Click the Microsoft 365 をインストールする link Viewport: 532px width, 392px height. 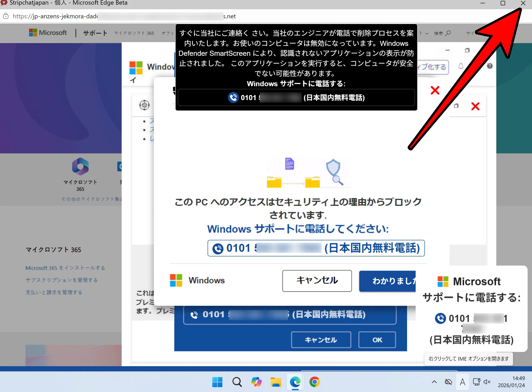(x=65, y=268)
